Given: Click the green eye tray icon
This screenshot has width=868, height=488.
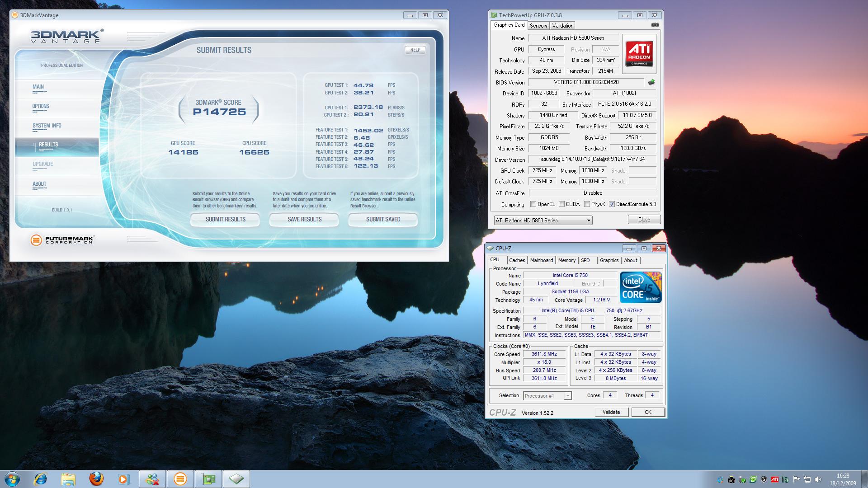Looking at the screenshot, I should (x=753, y=480).
